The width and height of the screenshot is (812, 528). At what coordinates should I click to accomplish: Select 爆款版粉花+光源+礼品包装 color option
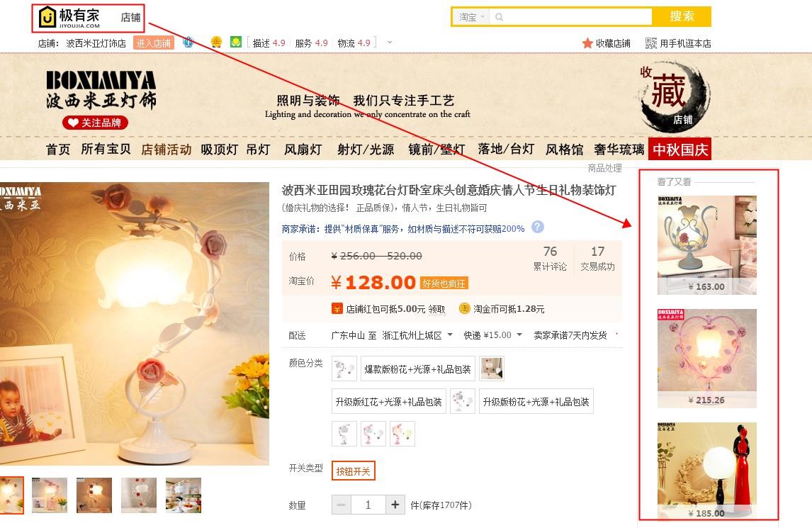click(x=417, y=369)
